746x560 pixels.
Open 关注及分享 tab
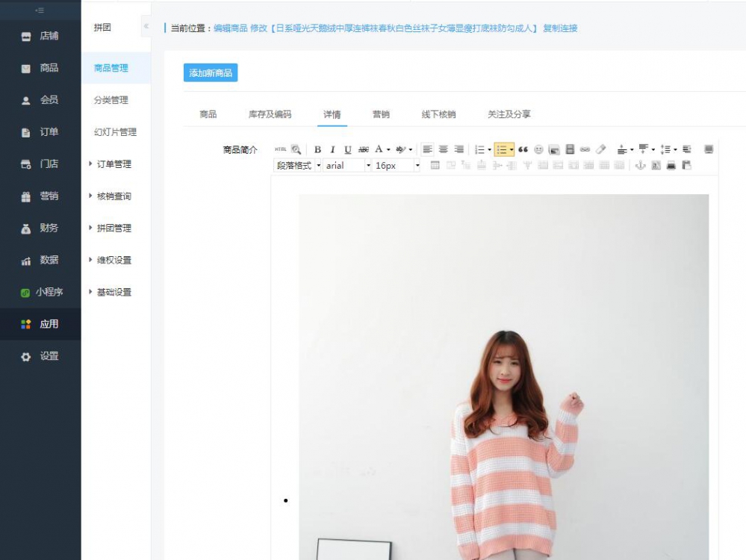coord(509,114)
